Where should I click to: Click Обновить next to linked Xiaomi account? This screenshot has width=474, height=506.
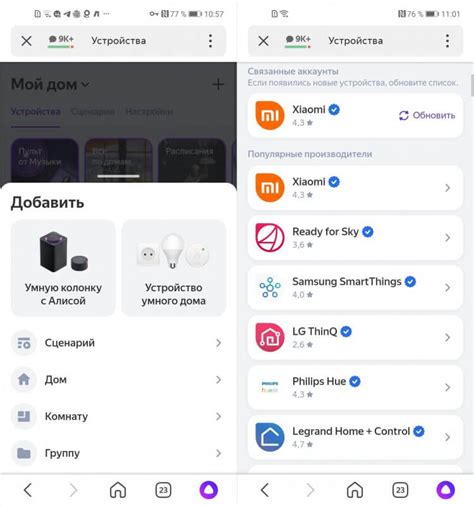(x=427, y=115)
